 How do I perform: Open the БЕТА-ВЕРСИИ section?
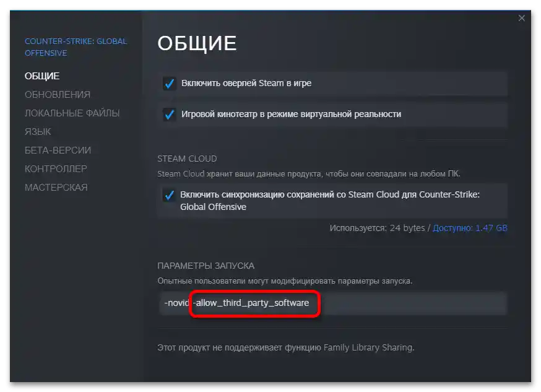(x=58, y=150)
